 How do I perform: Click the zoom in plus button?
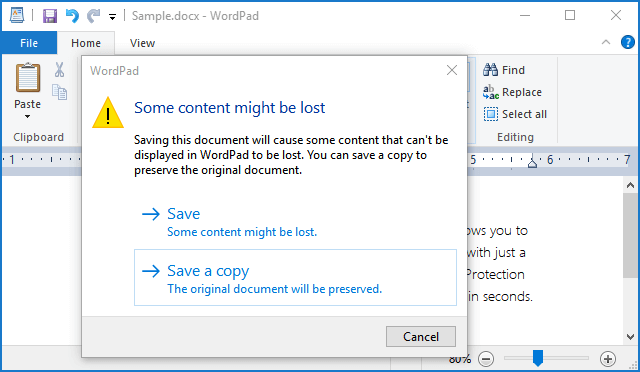pyautogui.click(x=608, y=359)
